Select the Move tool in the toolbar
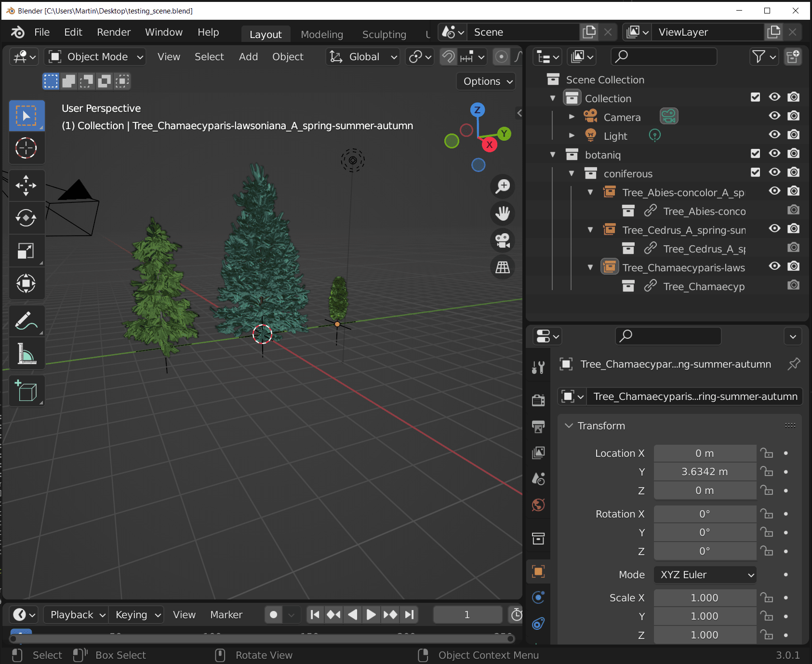Viewport: 812px width, 664px height. (27, 186)
